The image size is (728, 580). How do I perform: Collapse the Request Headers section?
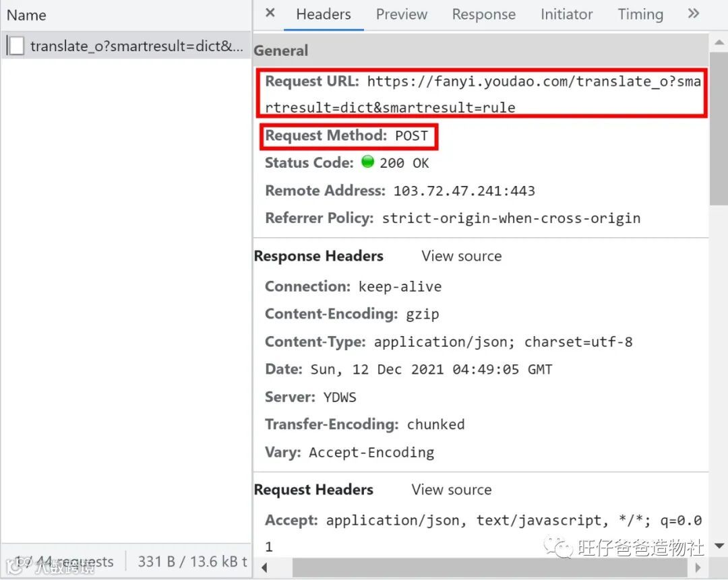[313, 490]
